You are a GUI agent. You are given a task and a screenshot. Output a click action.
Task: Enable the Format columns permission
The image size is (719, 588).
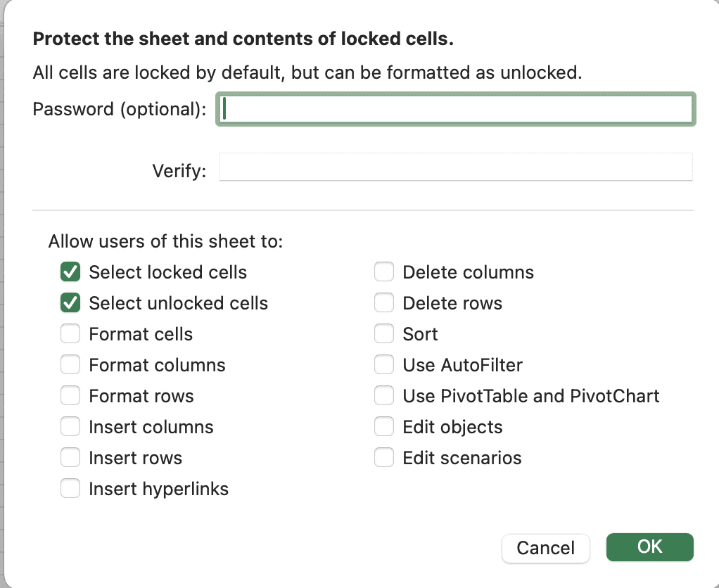[x=70, y=364]
